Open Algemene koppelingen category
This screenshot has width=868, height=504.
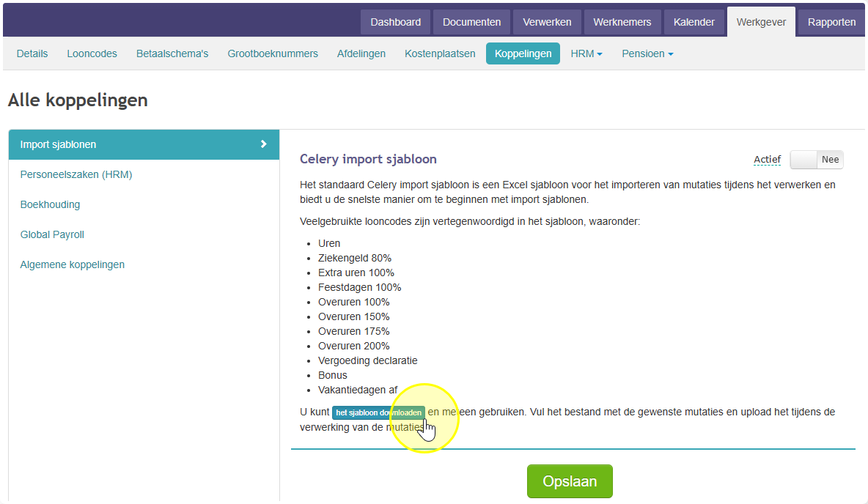point(73,264)
